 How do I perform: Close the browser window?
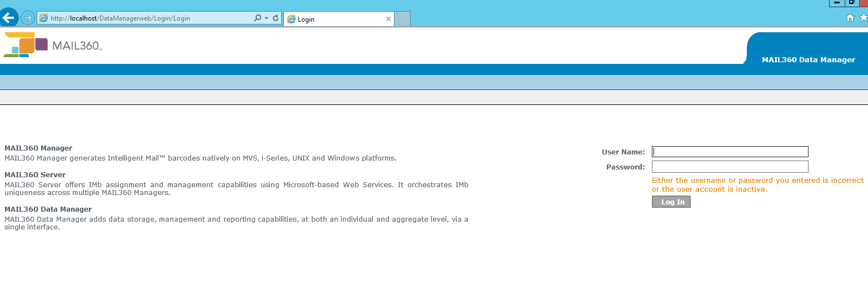864,3
